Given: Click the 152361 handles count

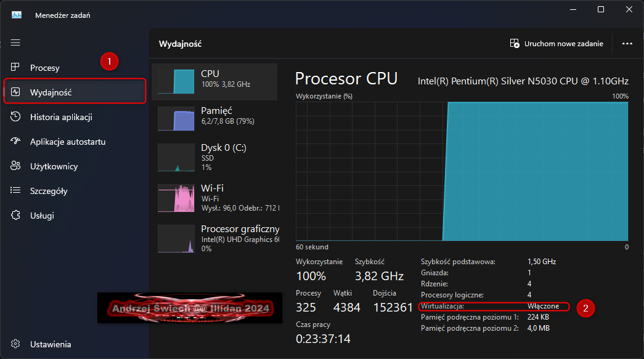Looking at the screenshot, I should [393, 307].
